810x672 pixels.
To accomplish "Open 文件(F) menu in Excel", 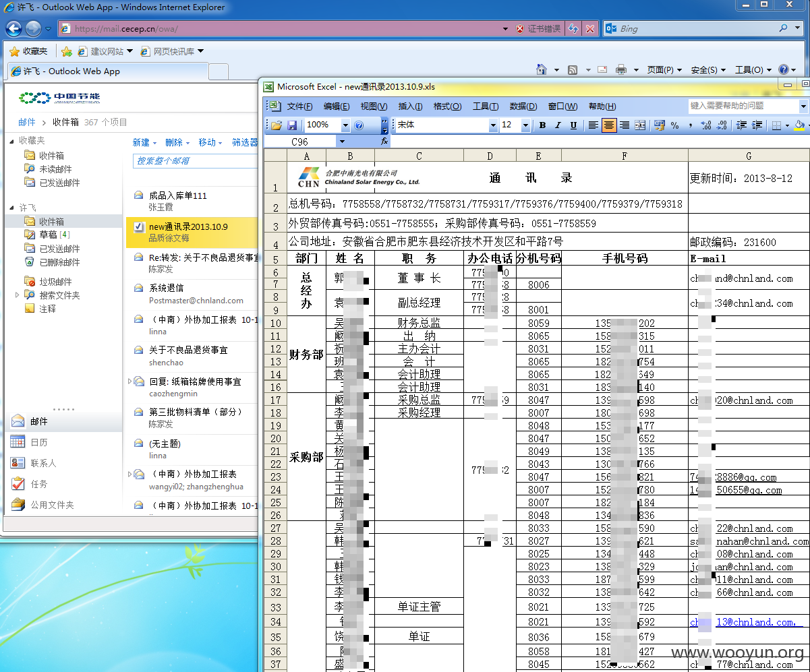I will (299, 106).
